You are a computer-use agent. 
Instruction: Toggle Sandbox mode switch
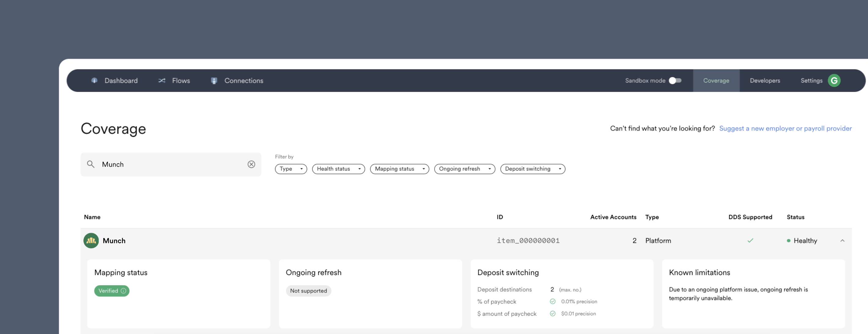[x=676, y=80]
